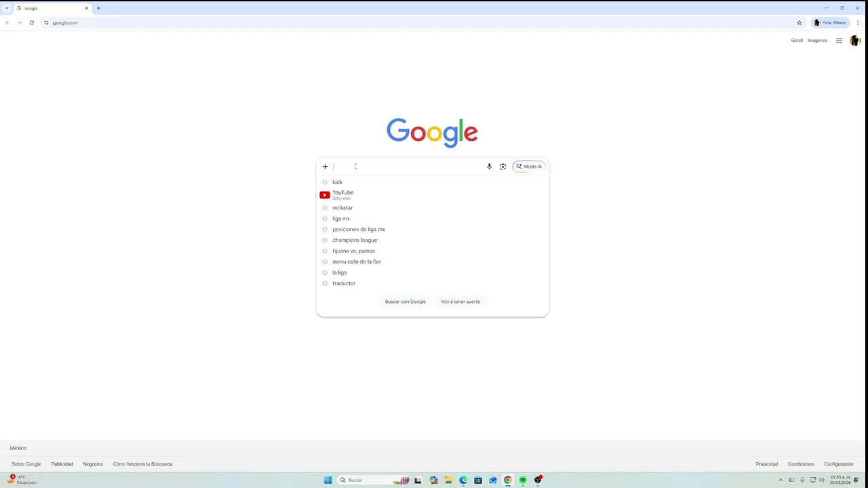Open the Google apps grid
This screenshot has width=868, height=488.
839,41
